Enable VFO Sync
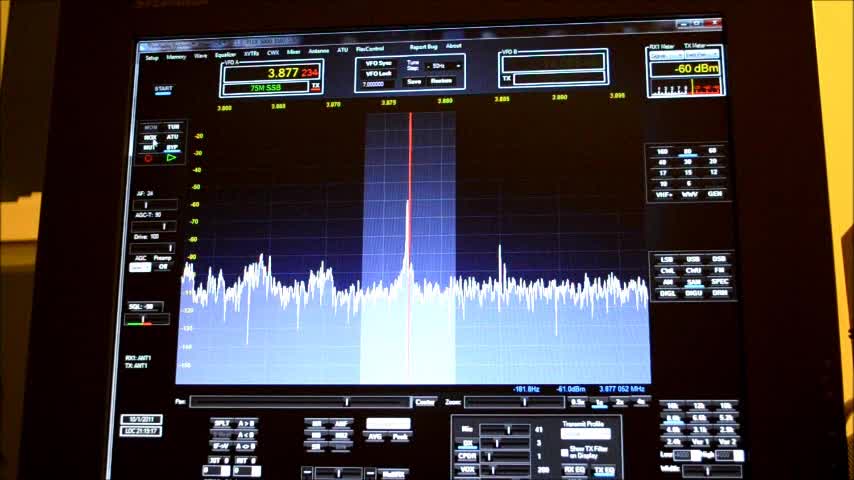 (379, 63)
